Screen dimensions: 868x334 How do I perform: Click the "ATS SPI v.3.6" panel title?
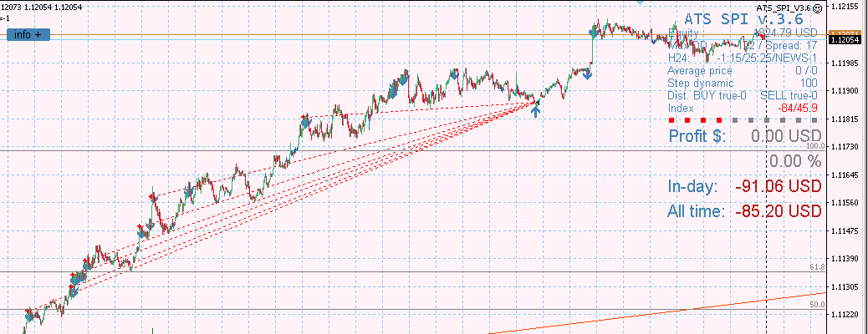(x=744, y=19)
